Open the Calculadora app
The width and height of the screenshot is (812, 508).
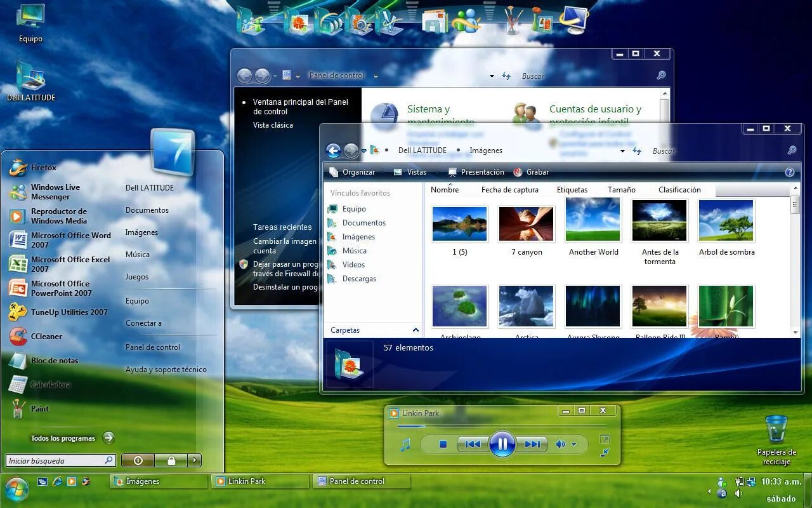[41, 385]
